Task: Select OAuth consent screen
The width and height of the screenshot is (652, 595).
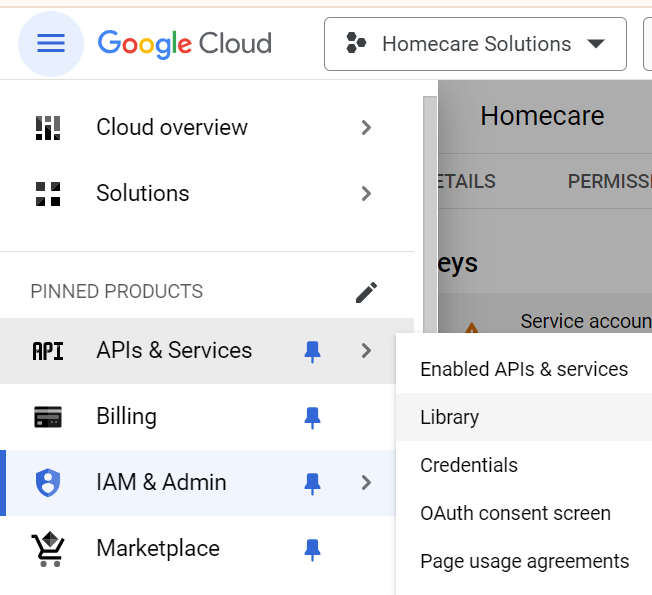Action: pos(524,513)
